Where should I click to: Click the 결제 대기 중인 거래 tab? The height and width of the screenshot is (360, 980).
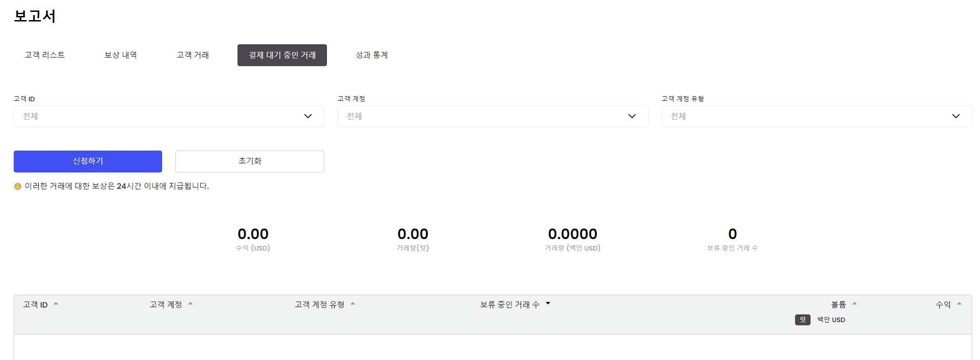tap(282, 55)
